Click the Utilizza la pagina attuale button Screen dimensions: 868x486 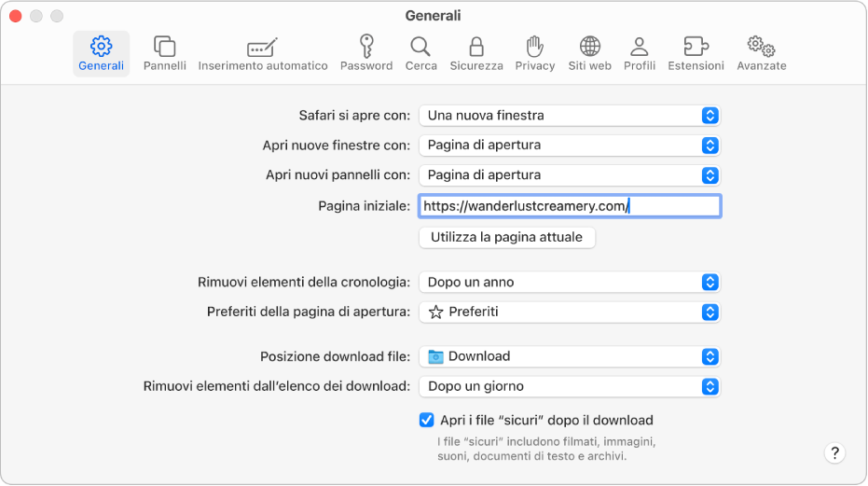[506, 238]
